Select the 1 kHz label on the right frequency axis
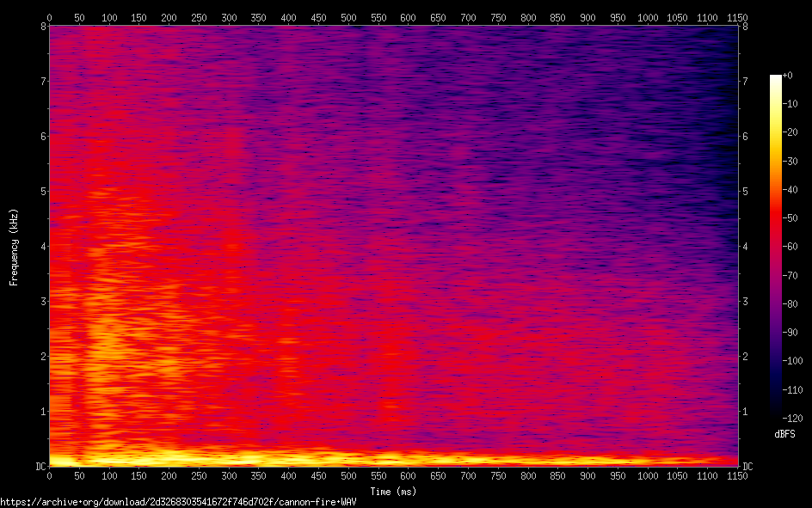812x508 pixels. tap(746, 411)
